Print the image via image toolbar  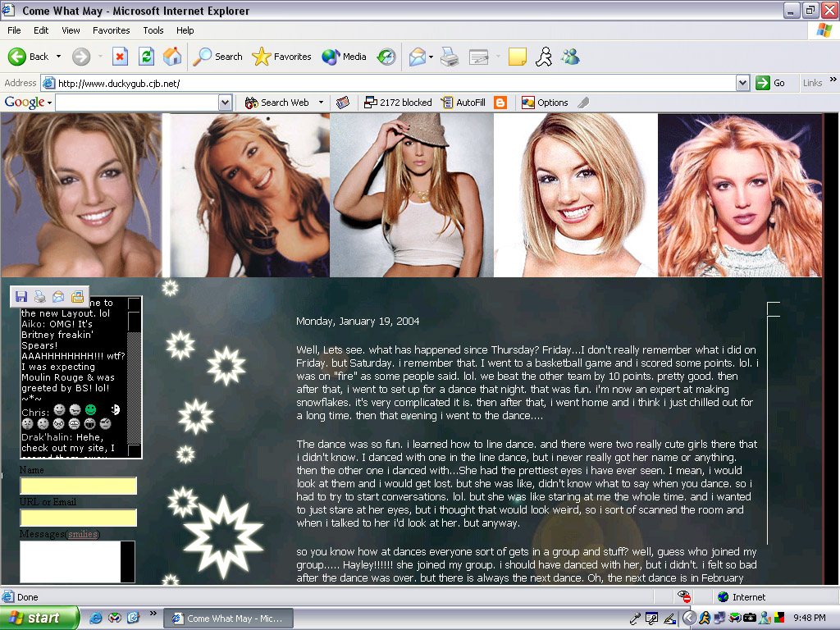[x=40, y=297]
